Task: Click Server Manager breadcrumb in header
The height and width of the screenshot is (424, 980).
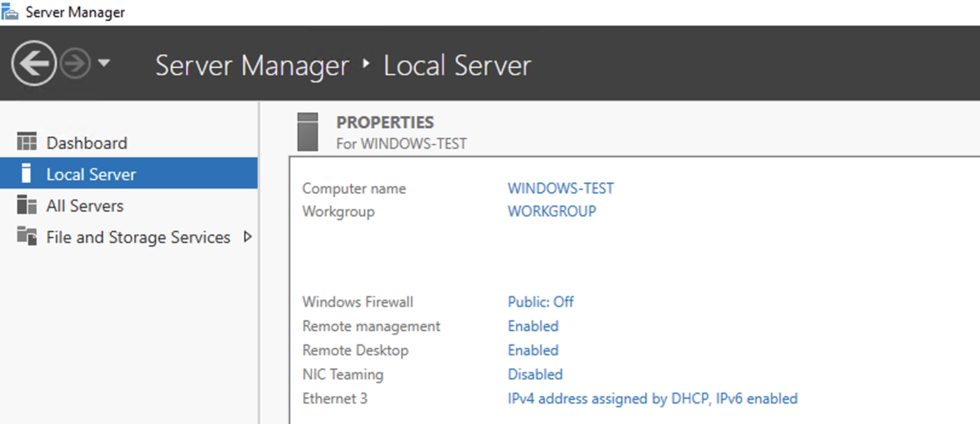Action: [x=252, y=65]
